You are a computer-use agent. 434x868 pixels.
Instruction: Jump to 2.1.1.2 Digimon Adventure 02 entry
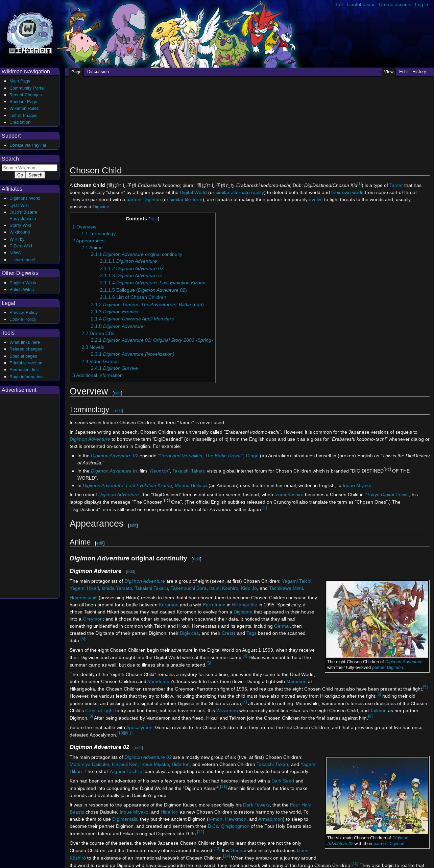point(132,268)
